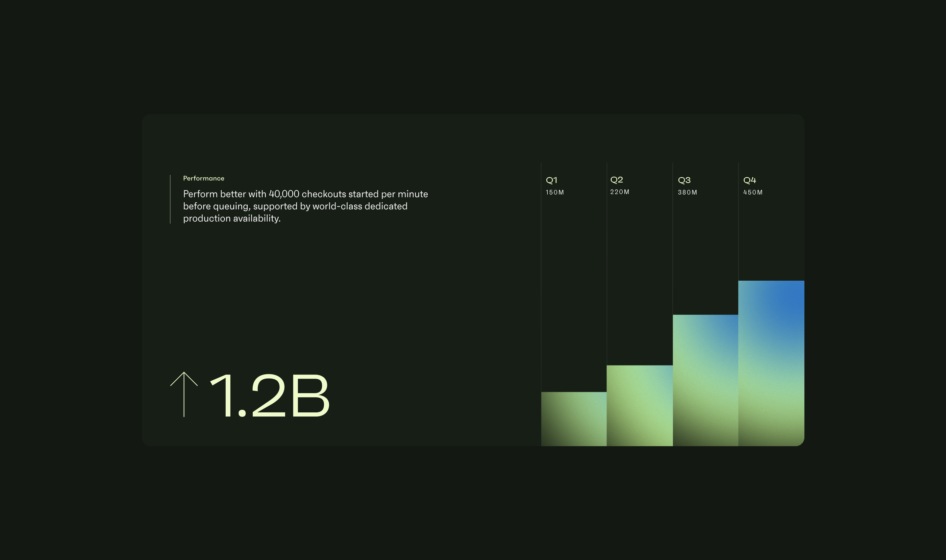
Task: Click the Q1 column label
Action: click(x=551, y=180)
